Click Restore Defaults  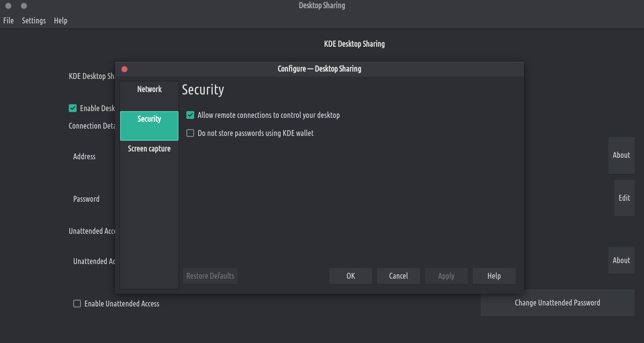(210, 276)
